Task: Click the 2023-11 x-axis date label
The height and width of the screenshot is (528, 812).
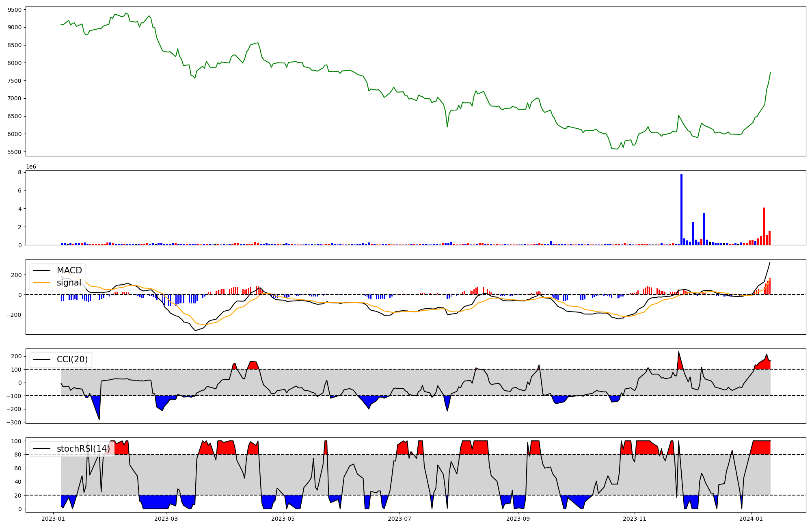Action: [635, 519]
